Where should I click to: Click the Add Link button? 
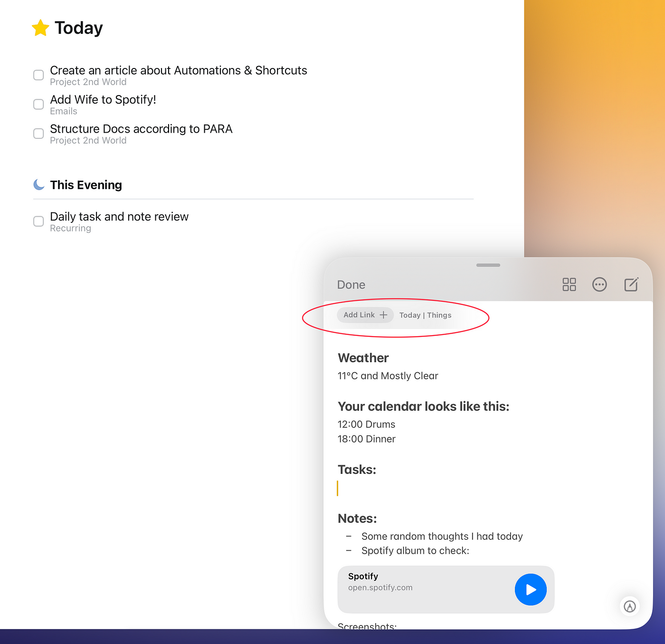point(365,315)
